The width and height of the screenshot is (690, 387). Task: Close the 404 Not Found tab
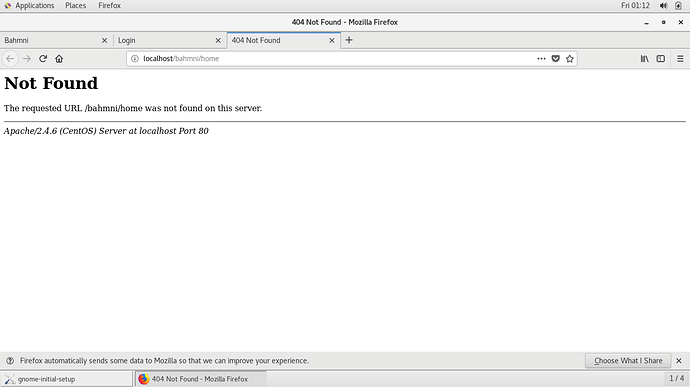click(332, 41)
